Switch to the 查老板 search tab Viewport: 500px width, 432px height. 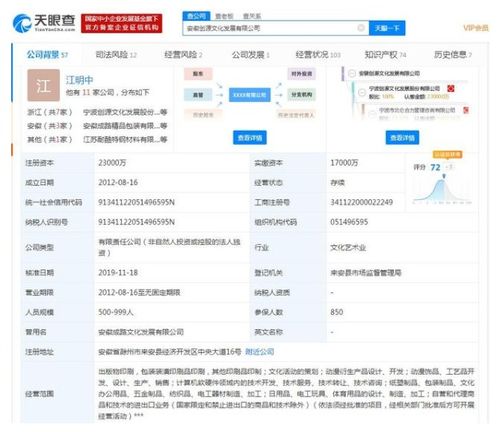(224, 16)
